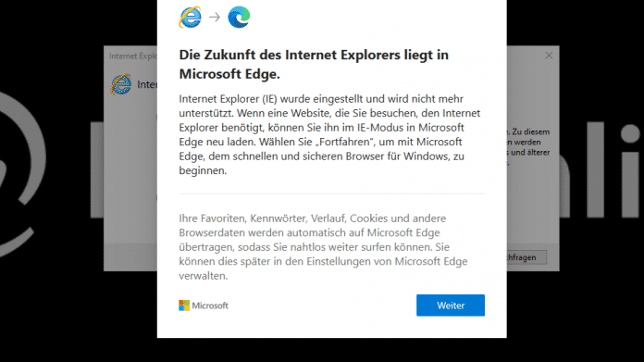Click the dimmed Internet Explorer icon behind dialog

121,84
